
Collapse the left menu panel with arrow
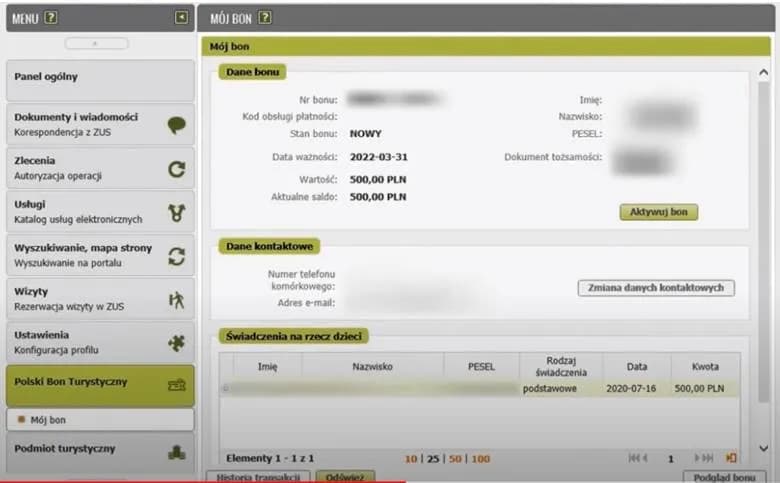(181, 17)
